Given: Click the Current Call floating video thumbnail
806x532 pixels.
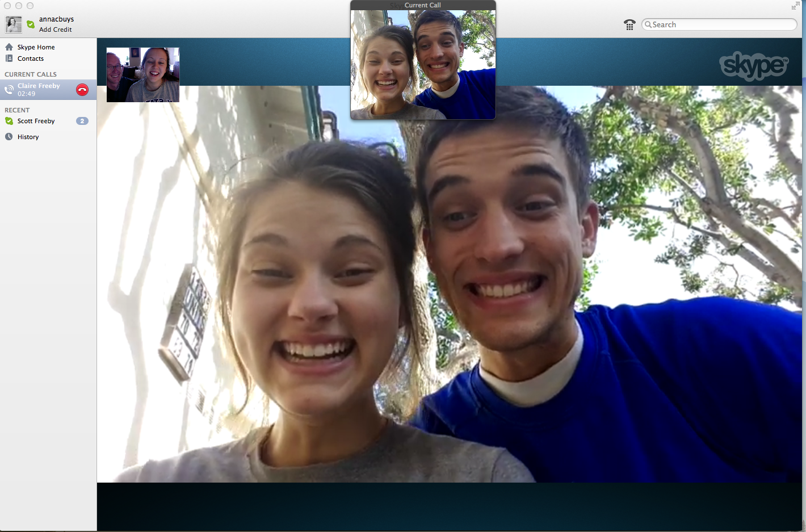Looking at the screenshot, I should (x=423, y=65).
